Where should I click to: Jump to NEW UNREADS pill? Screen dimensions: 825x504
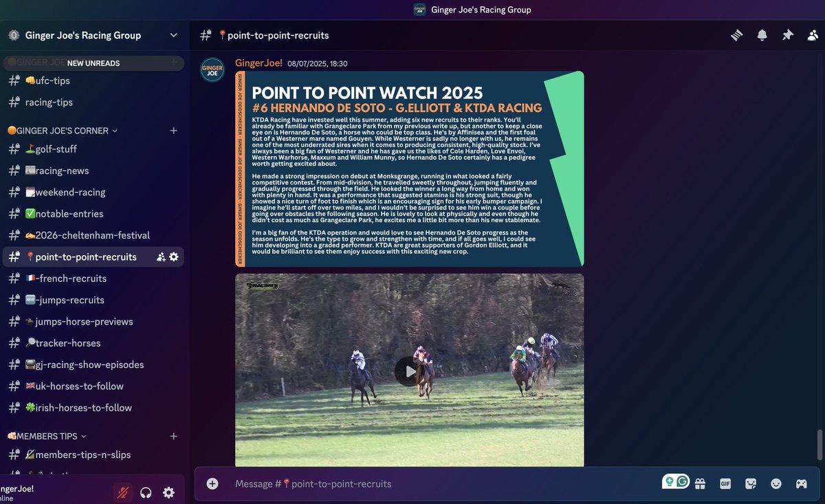click(93, 63)
